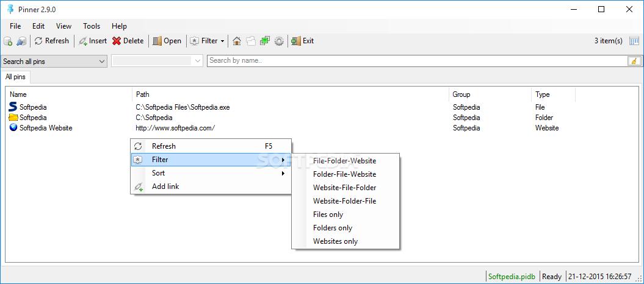Click the Open door toolbar button

(167, 41)
